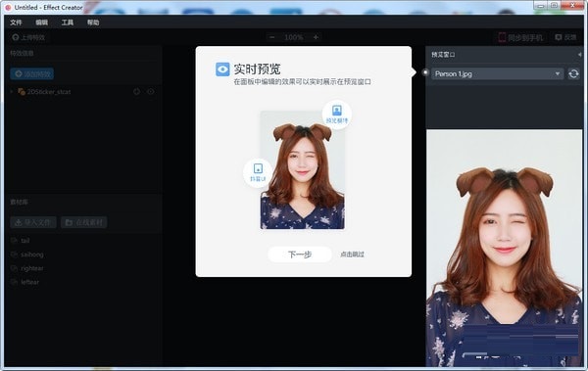This screenshot has width=588, height=371.
Task: Click the feedback button at top right
Action: (565, 37)
